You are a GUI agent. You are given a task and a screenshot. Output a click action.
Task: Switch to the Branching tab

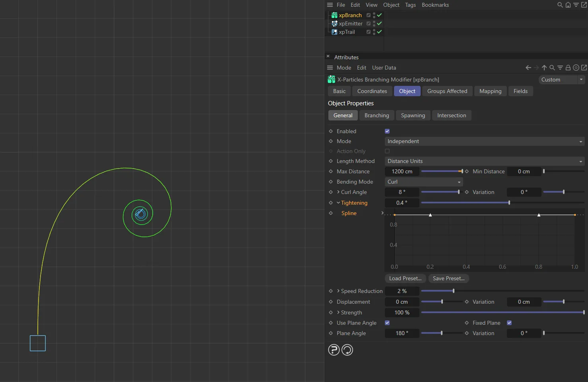(376, 115)
